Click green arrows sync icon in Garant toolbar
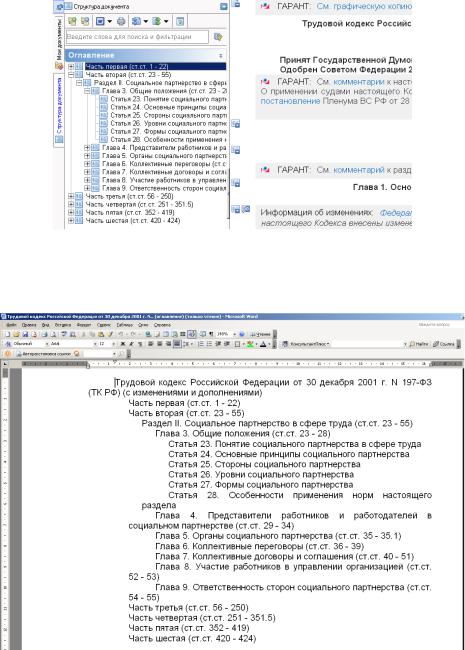This screenshot has height=650, width=465. [157, 21]
